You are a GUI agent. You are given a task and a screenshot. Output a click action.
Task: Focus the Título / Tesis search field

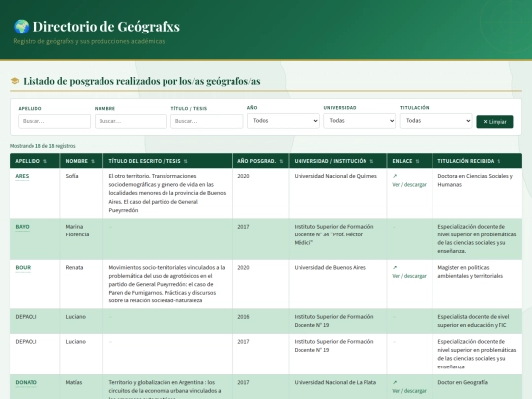pyautogui.click(x=207, y=121)
